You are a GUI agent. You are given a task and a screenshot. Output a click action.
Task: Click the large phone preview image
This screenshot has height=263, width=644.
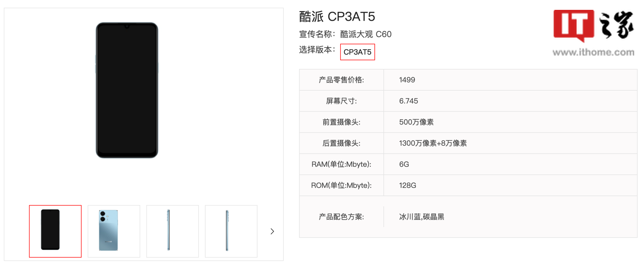tap(127, 91)
